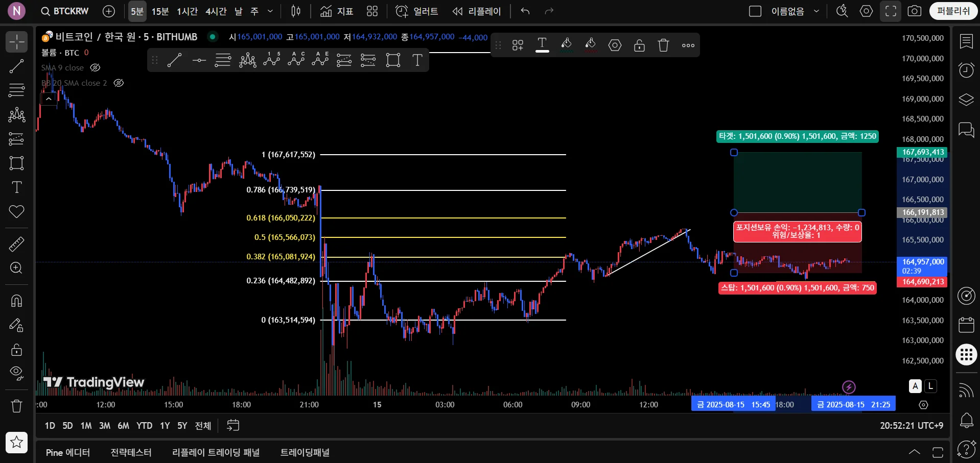Toggle stay in drawing mode pencil-lock

point(16,325)
